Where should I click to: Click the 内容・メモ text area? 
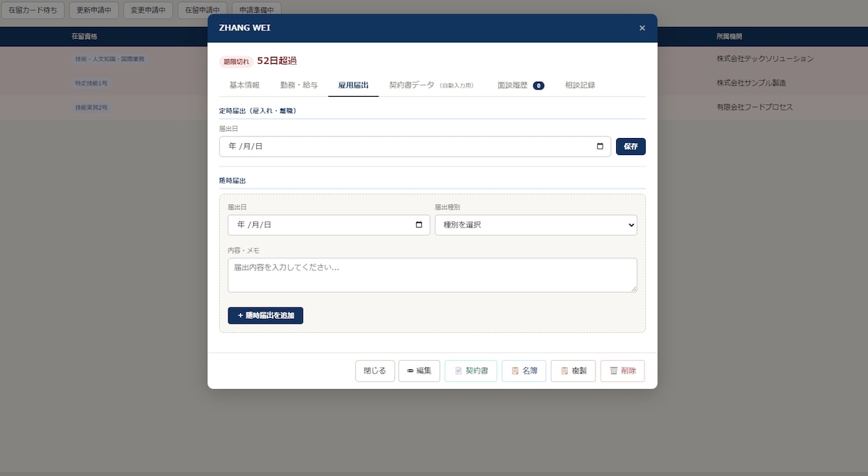pyautogui.click(x=433, y=275)
